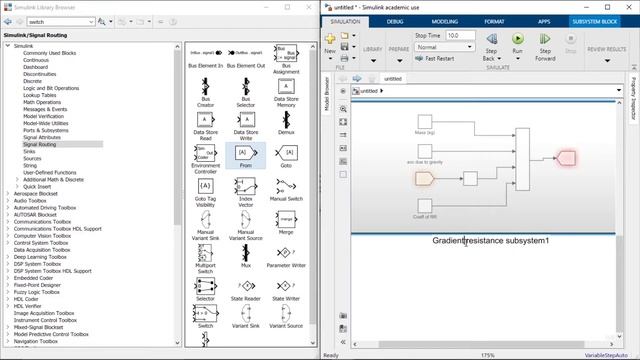
Task: Collapse the Simulink tree node
Action: pos(8,46)
